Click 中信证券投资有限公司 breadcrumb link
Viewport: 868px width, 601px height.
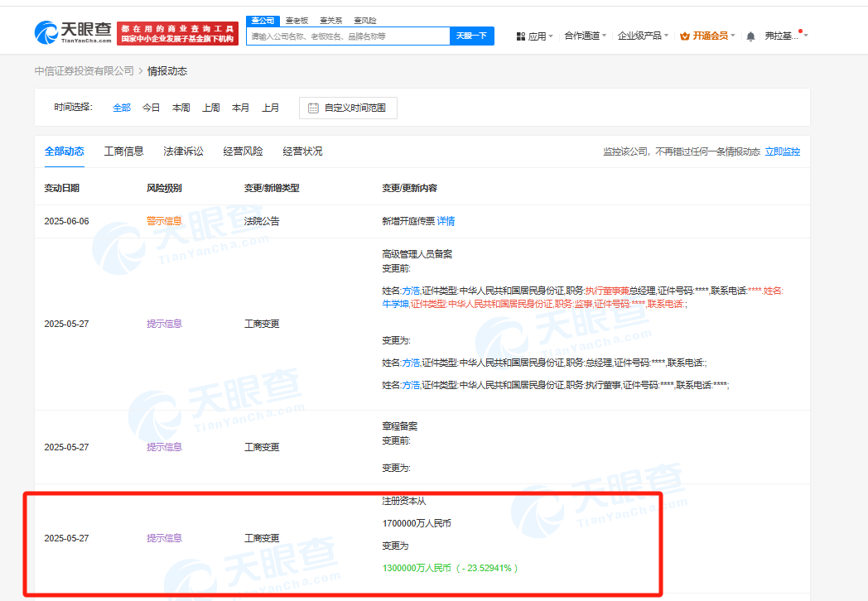[84, 71]
